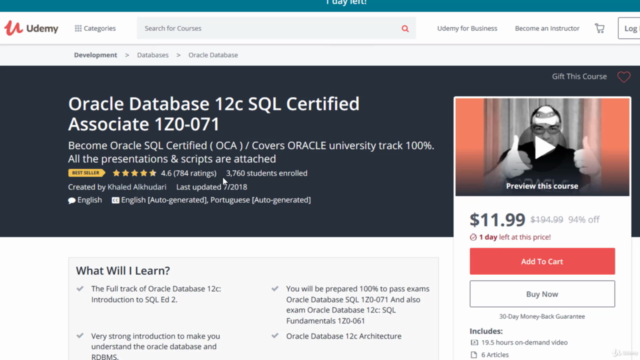Click Buy Now button
Viewport: 640px width, 360px height.
pyautogui.click(x=542, y=294)
